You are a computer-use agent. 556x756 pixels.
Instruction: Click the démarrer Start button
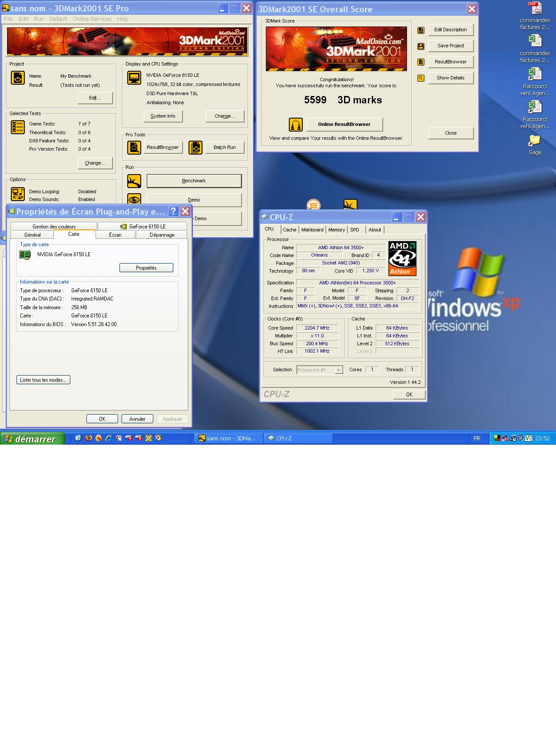click(33, 439)
